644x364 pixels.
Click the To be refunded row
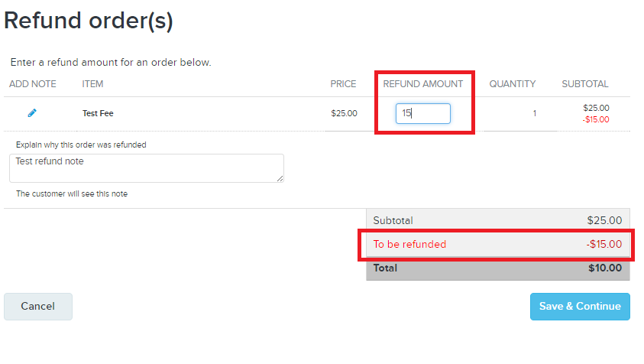click(x=498, y=244)
